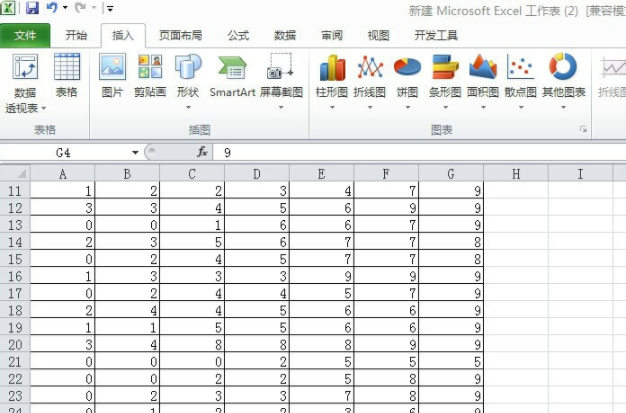Select column A header
626x413 pixels.
[63, 174]
